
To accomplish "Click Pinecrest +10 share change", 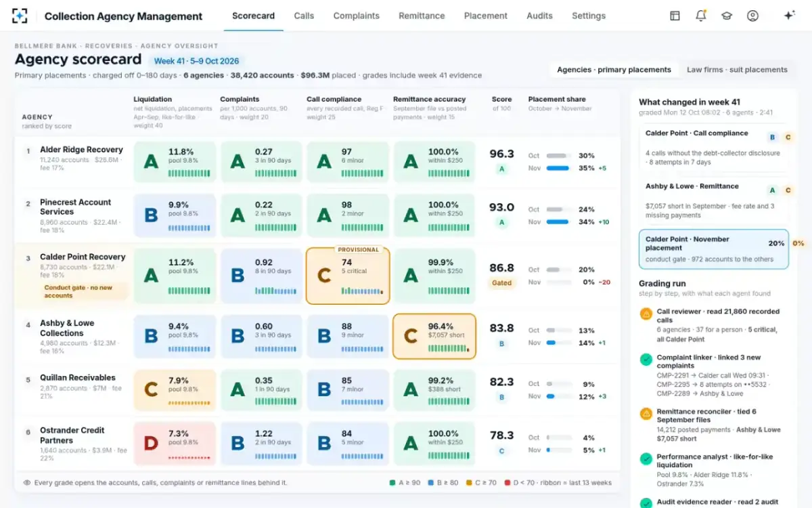I will pos(604,221).
